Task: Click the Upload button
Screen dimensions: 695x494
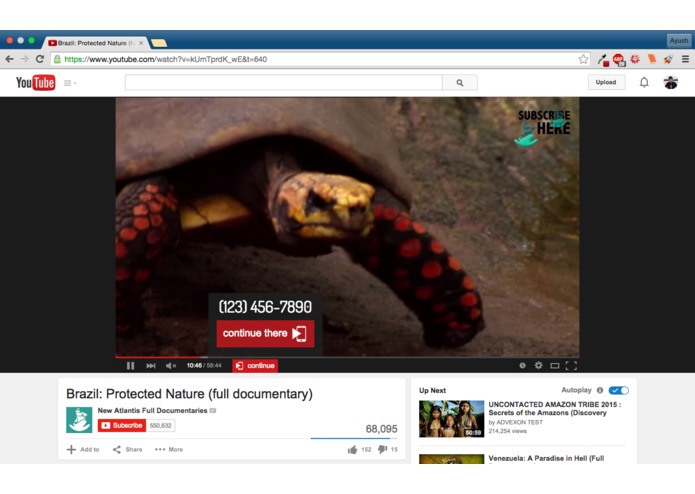Action: (606, 82)
